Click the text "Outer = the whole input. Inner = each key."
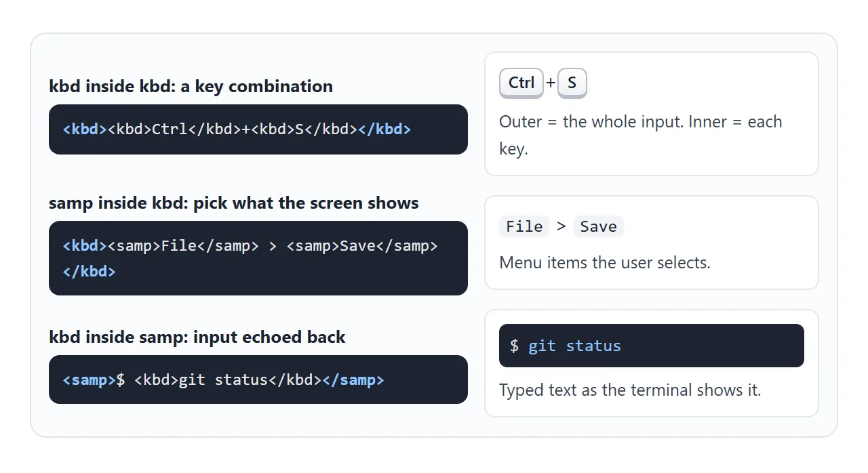 coord(641,136)
